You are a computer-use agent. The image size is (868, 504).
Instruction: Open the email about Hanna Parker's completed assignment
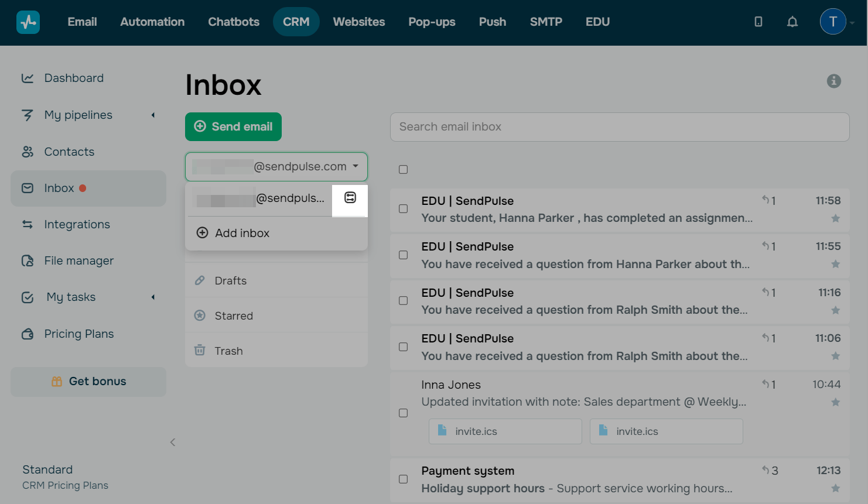pos(620,210)
